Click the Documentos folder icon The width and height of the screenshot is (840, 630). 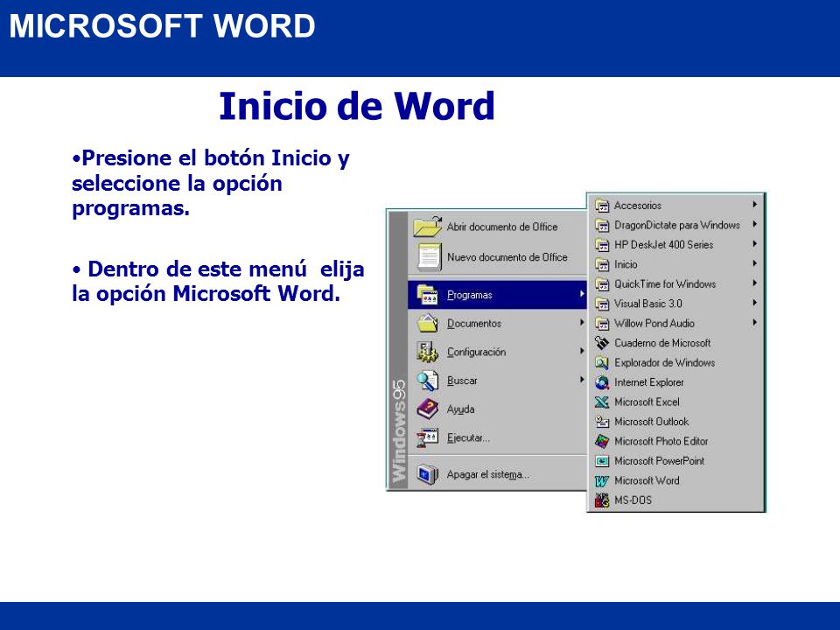(428, 323)
